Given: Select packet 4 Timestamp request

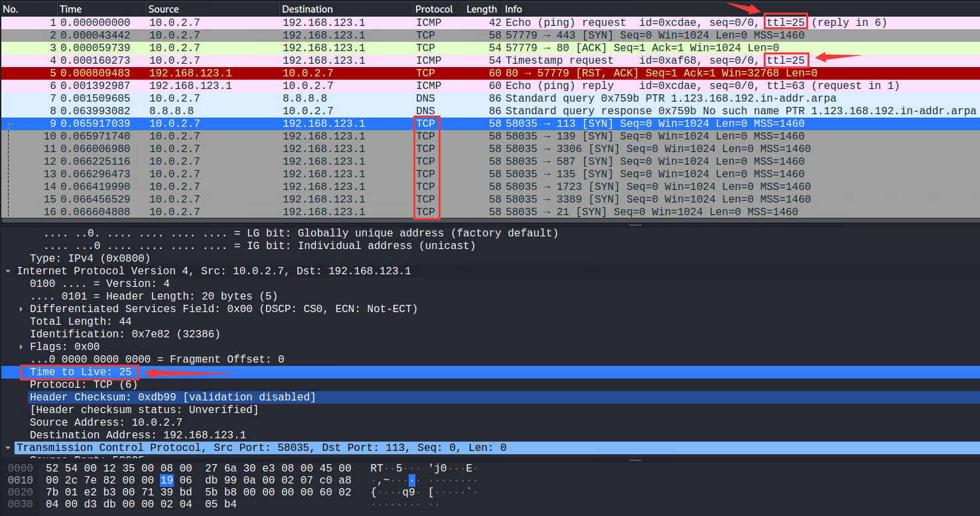Looking at the screenshot, I should point(490,60).
